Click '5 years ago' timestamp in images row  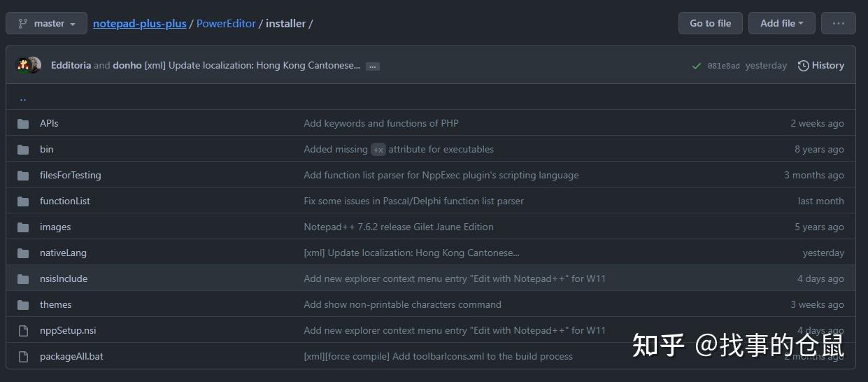(819, 227)
